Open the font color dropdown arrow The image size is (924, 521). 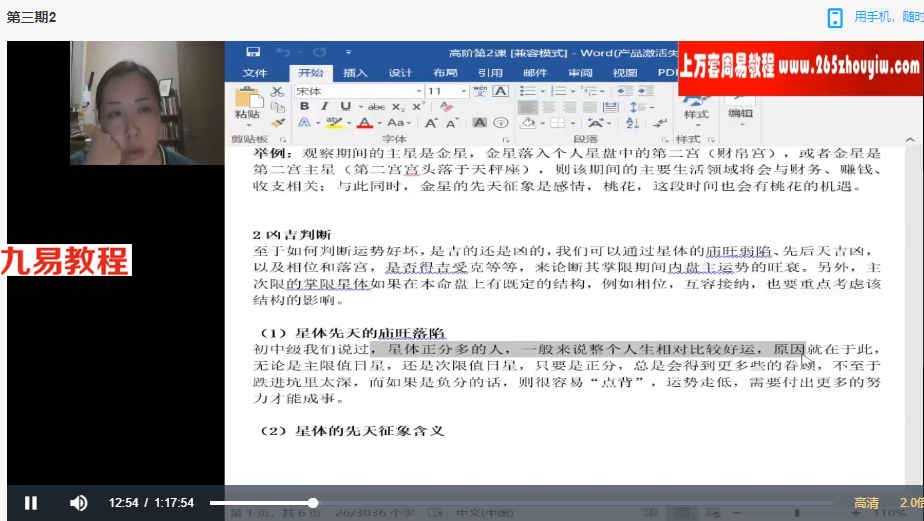(380, 123)
